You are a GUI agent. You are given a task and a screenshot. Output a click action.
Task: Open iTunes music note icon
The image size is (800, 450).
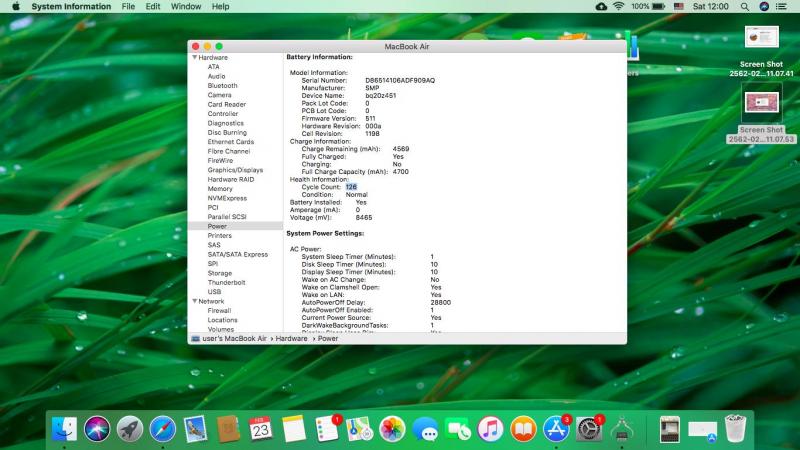click(490, 429)
